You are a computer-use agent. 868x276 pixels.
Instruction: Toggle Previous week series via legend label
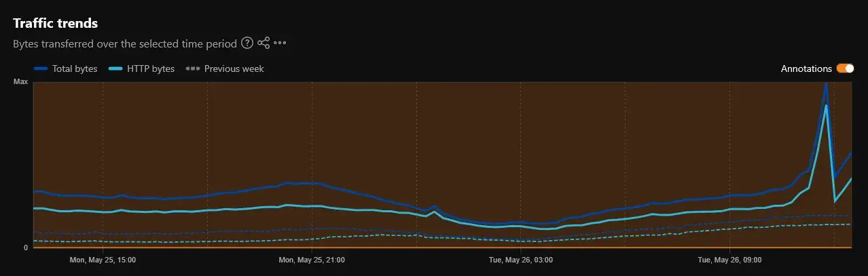tap(234, 68)
